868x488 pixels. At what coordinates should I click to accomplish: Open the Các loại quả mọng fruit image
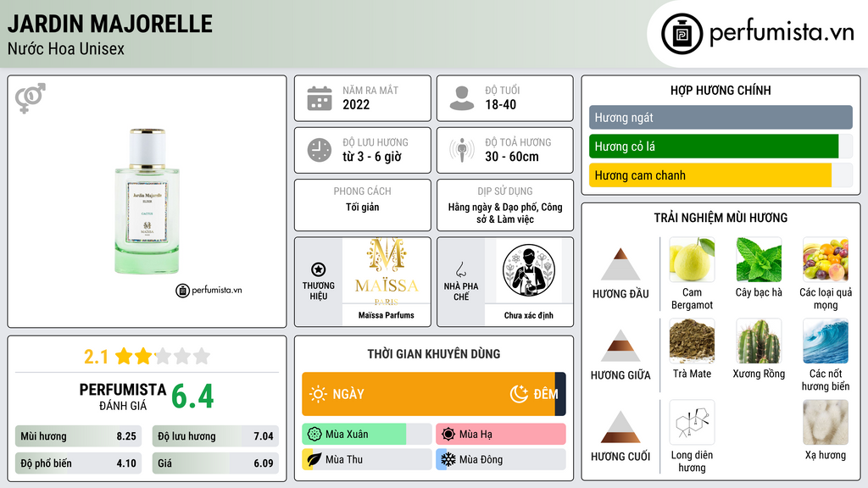826,260
